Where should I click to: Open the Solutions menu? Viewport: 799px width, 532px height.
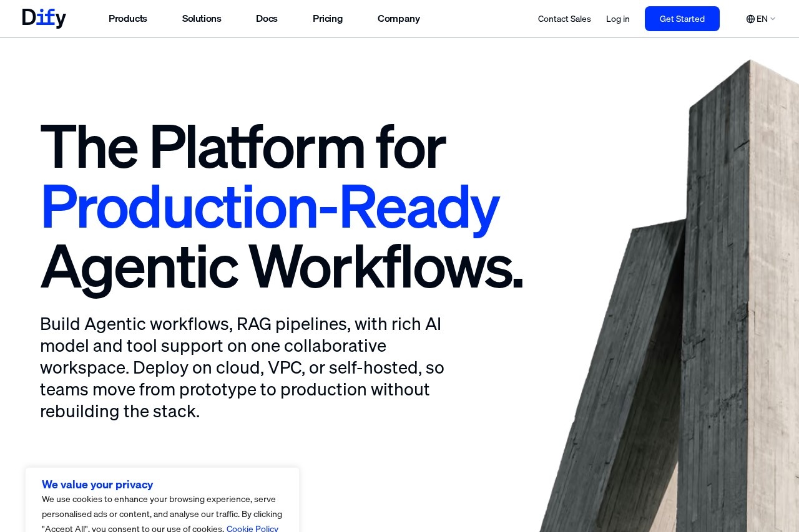[x=202, y=19]
